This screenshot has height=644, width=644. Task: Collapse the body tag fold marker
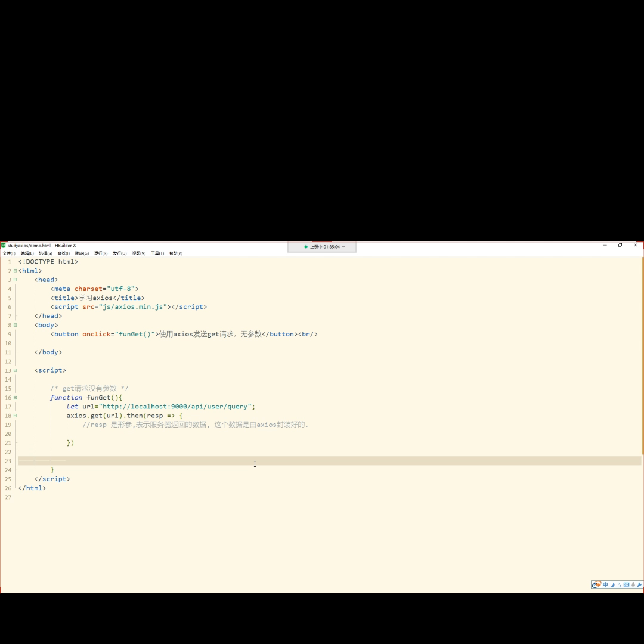click(15, 325)
